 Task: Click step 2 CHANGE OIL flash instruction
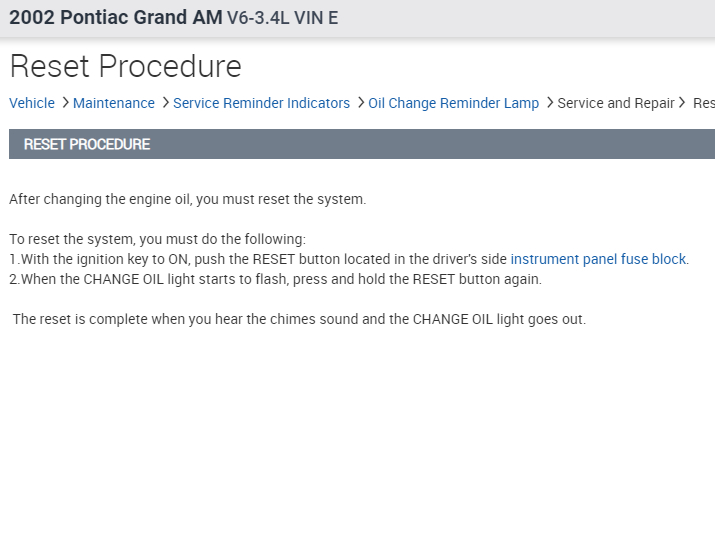tap(275, 279)
